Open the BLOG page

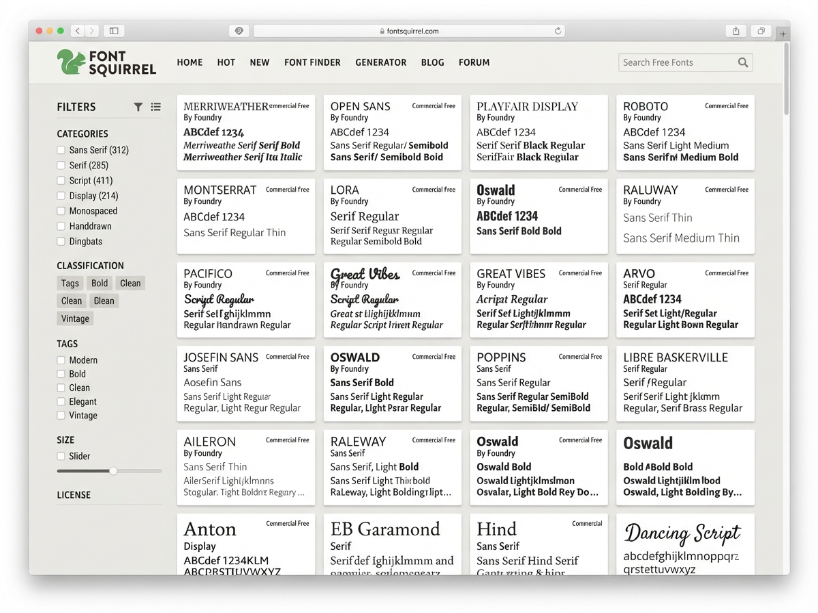click(x=432, y=63)
